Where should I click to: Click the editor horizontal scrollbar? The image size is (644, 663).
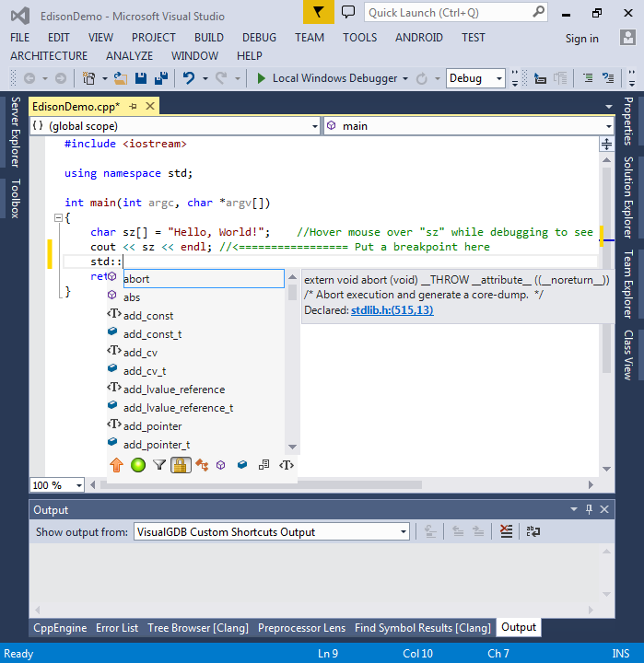click(261, 484)
